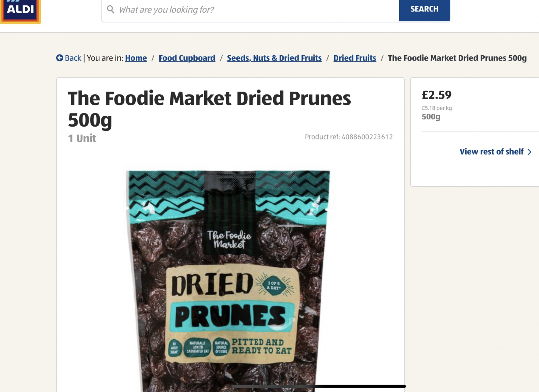Open Seeds, Nuts & Dried Fruits category

[274, 58]
